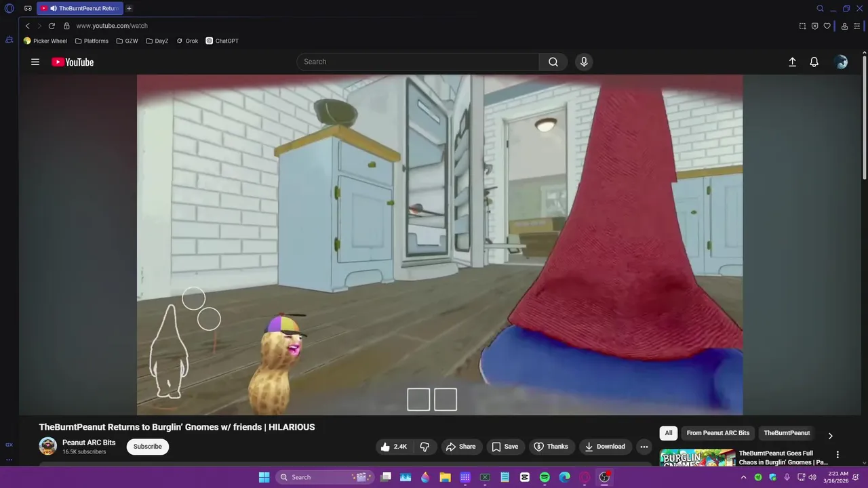Open Peanut ARC Bits channel avatar

(47, 446)
